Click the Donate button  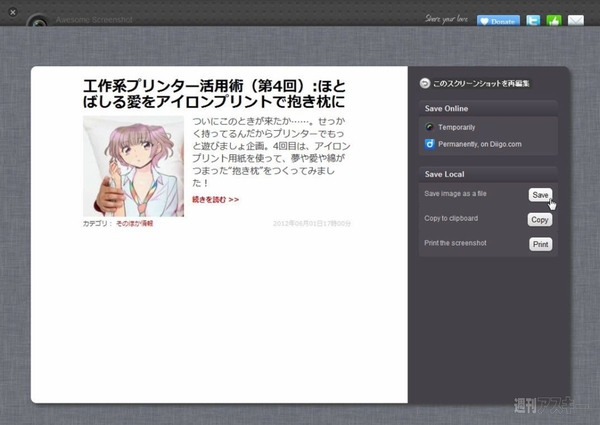click(x=498, y=21)
